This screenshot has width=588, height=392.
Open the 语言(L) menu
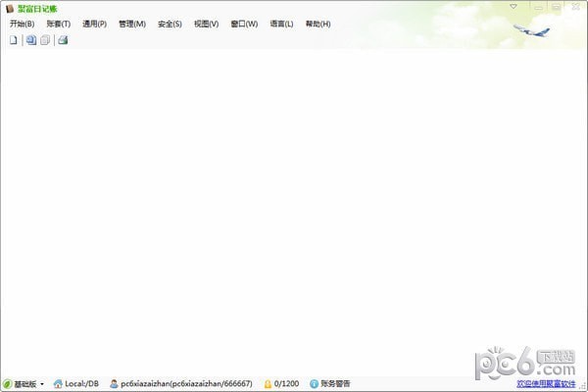click(x=281, y=24)
